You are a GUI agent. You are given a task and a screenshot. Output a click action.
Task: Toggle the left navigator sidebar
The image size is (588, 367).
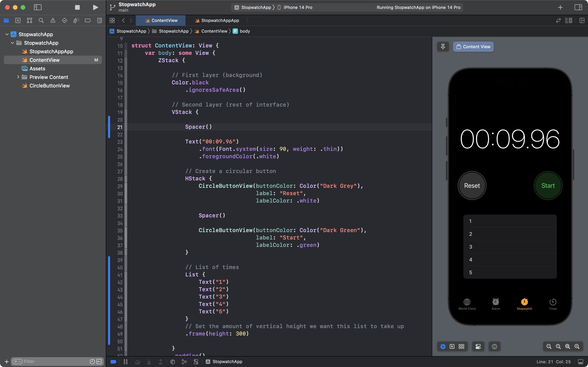tap(38, 7)
